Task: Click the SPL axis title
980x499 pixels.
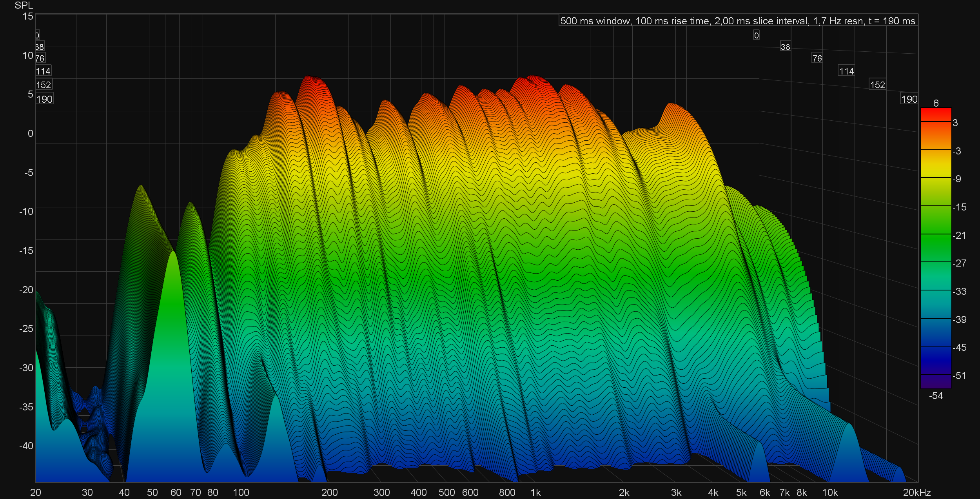Action: (x=24, y=5)
